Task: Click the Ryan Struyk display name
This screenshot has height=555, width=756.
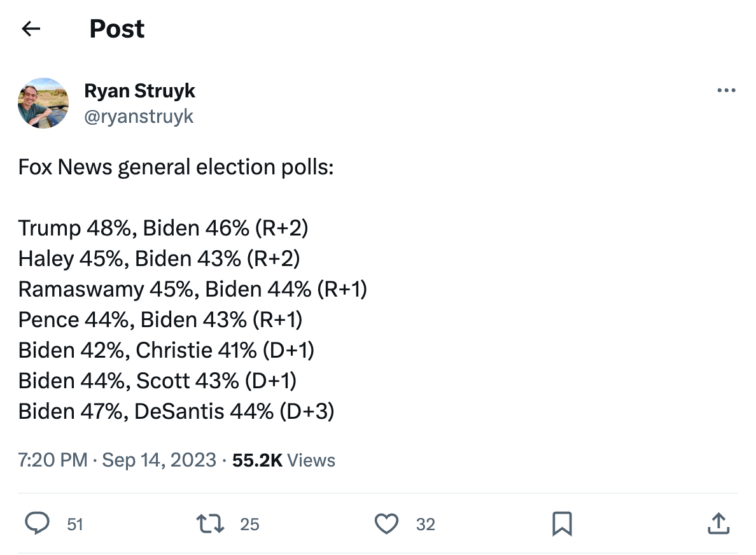Action: pyautogui.click(x=139, y=90)
